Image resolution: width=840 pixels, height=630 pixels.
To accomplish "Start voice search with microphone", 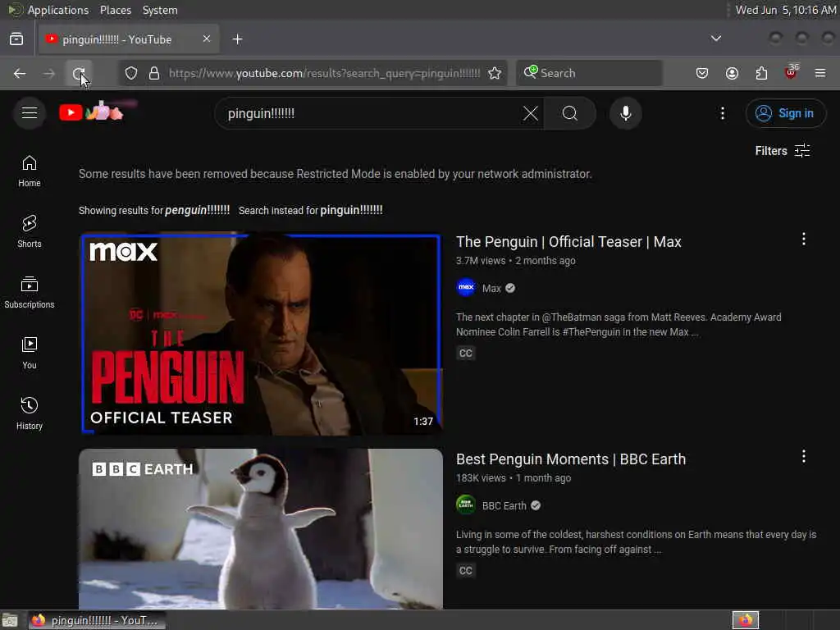I will pyautogui.click(x=626, y=113).
